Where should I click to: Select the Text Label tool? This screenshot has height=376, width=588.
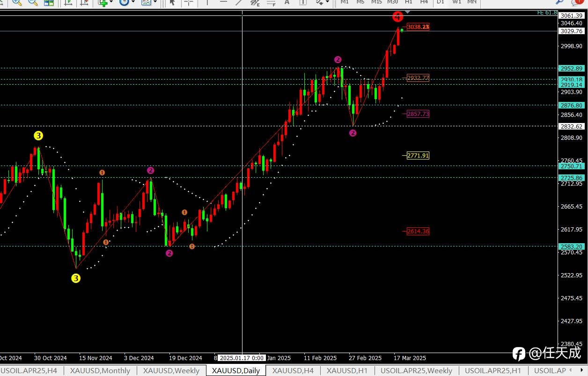[303, 2]
